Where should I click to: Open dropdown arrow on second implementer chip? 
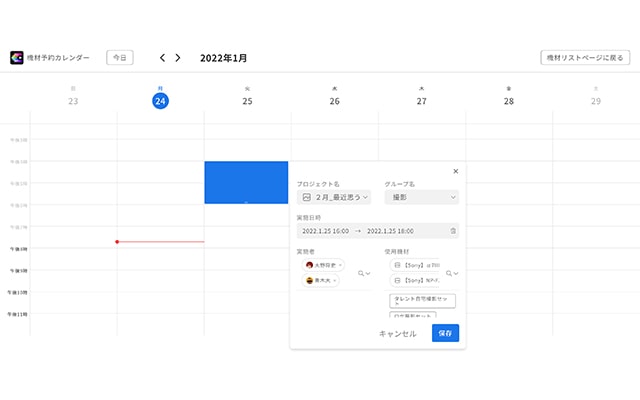[x=335, y=280]
